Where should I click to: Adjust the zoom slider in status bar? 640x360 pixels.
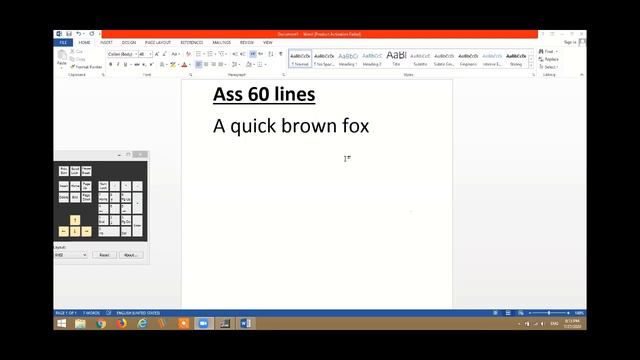point(549,313)
